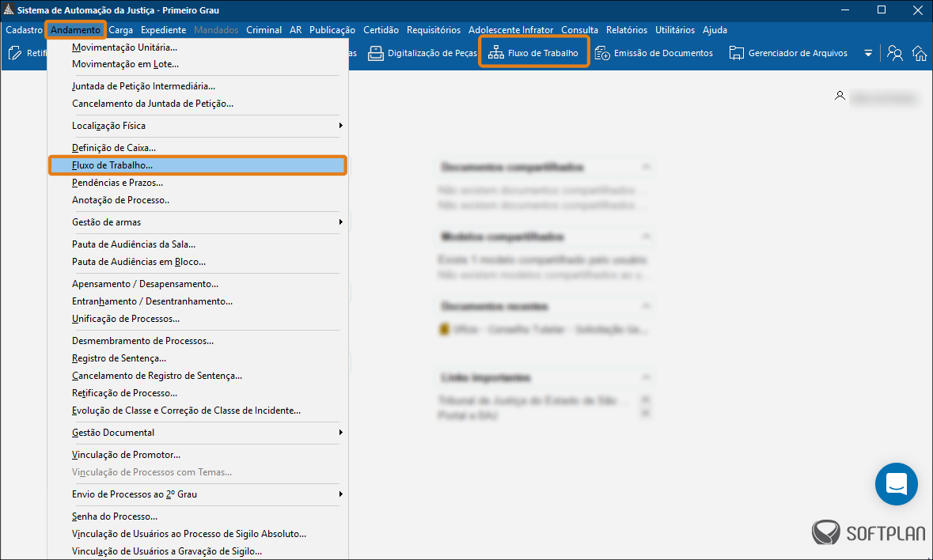The width and height of the screenshot is (933, 560).
Task: Click the Fluxo de Trabalho toolbar icon
Action: pos(495,53)
